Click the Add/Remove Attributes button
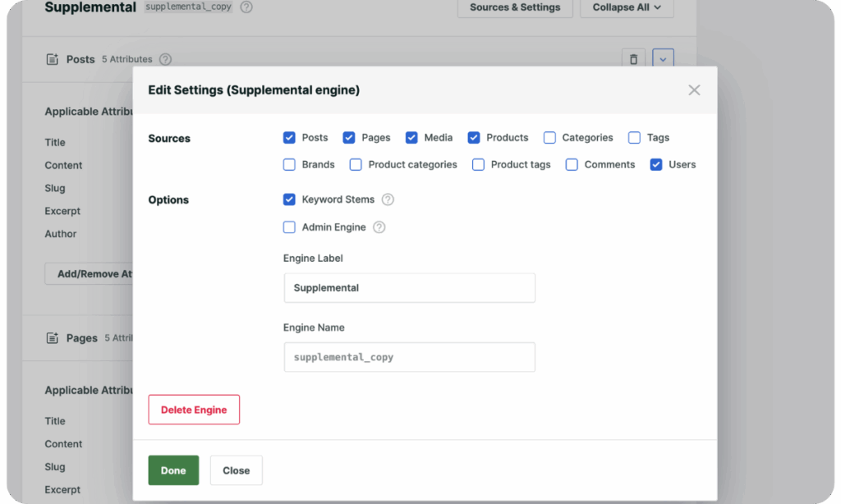This screenshot has height=504, width=841. point(89,274)
